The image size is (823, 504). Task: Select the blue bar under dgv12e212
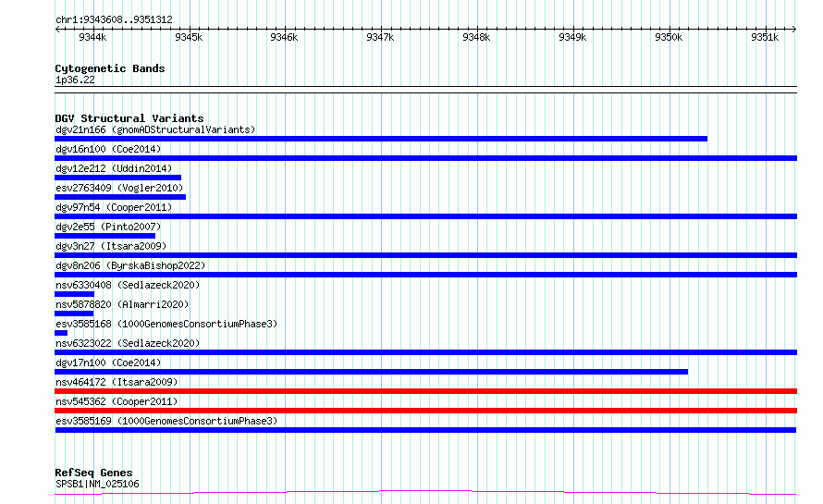tap(118, 178)
